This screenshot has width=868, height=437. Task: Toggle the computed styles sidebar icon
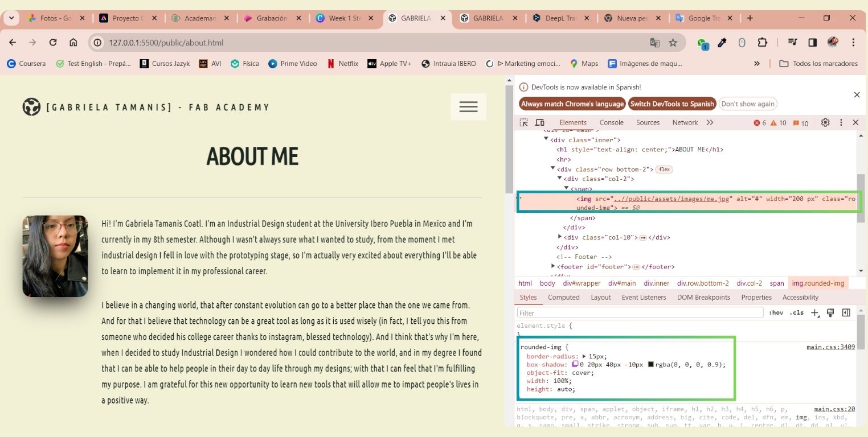pos(846,312)
